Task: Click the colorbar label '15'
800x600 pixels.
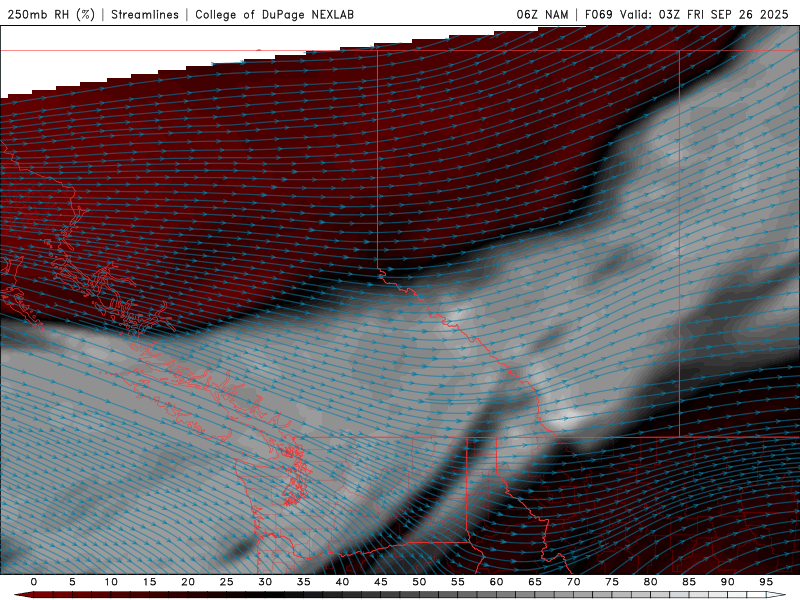Action: click(x=149, y=582)
